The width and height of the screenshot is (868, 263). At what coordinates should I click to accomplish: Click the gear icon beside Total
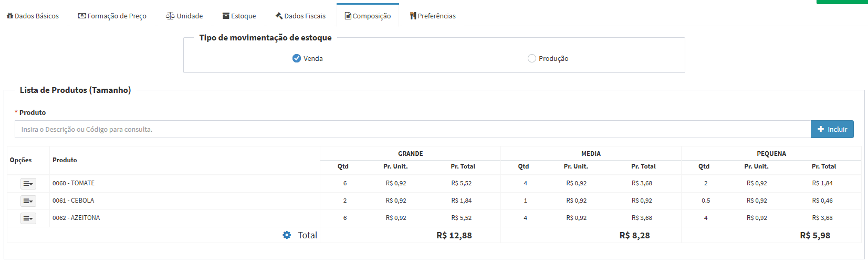coord(287,235)
